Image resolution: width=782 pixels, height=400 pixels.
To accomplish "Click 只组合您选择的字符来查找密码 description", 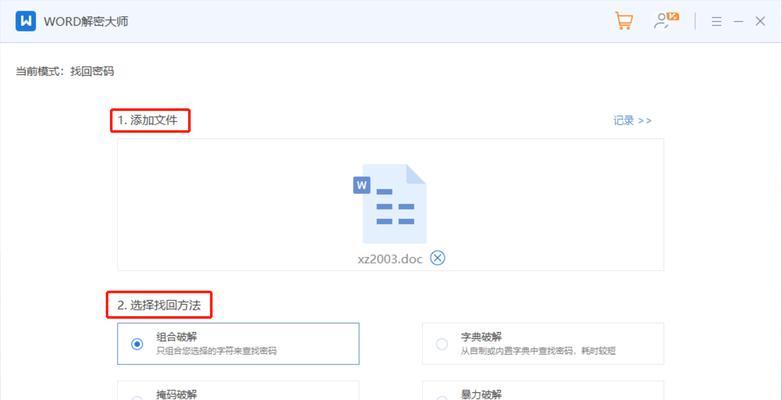I will tap(216, 351).
